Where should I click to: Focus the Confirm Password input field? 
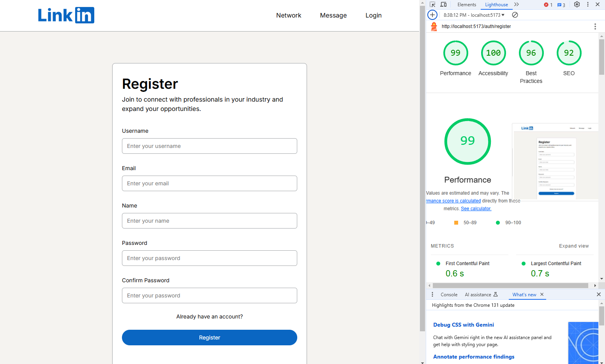click(210, 295)
